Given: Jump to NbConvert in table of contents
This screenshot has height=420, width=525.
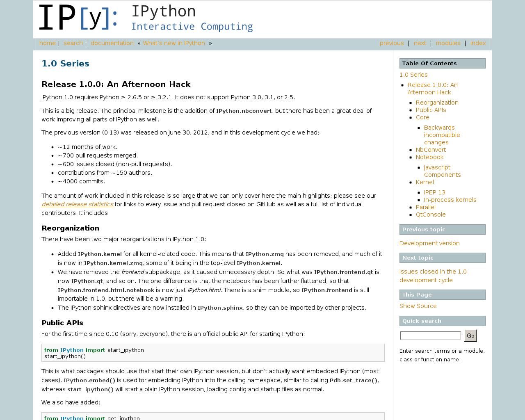Looking at the screenshot, I should click(431, 150).
